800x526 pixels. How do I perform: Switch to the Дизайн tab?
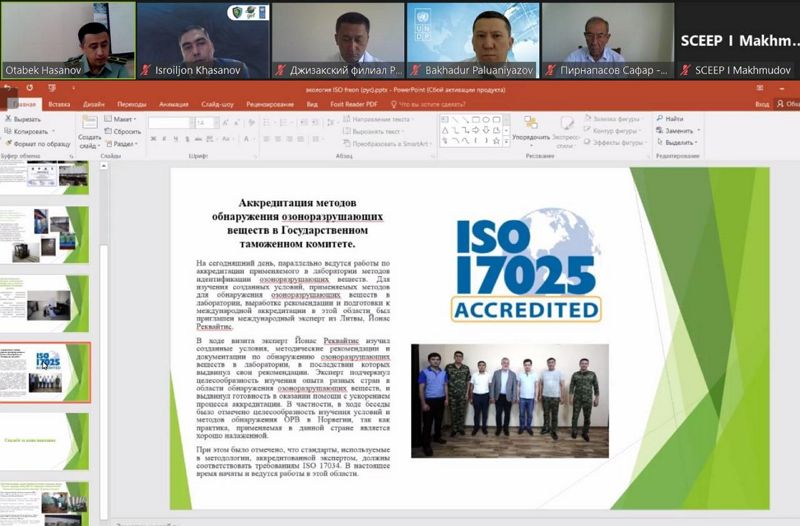tap(94, 104)
